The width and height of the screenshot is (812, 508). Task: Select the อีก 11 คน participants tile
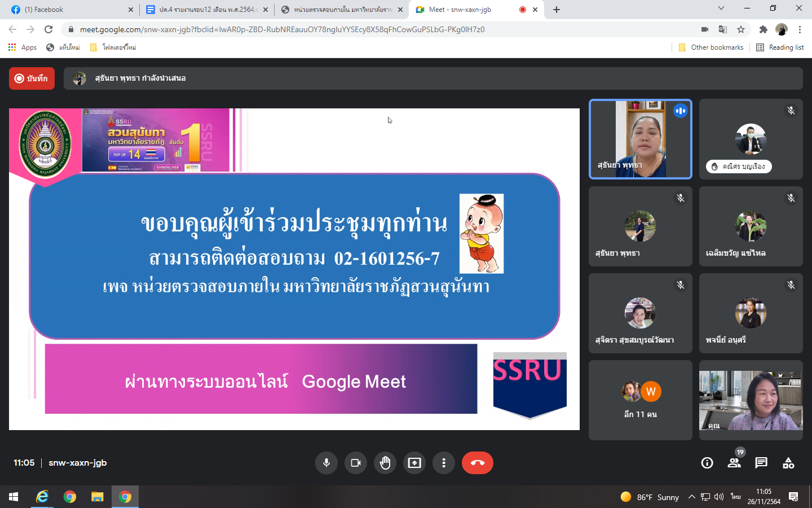click(640, 400)
